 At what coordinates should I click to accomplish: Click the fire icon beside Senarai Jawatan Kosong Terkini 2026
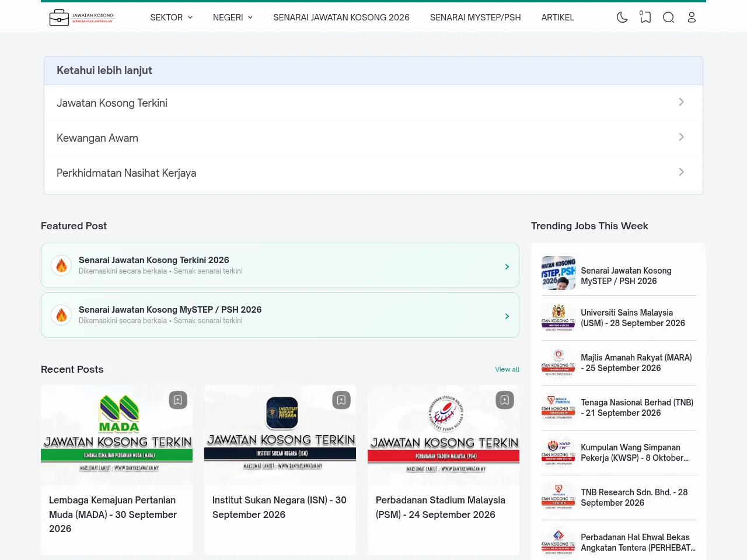(61, 265)
